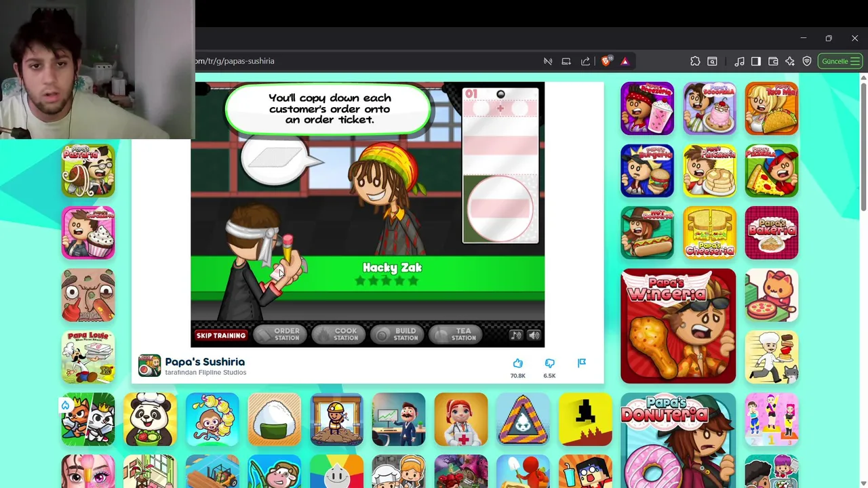
Task: Open the onigiri rice ball game
Action: 275,420
